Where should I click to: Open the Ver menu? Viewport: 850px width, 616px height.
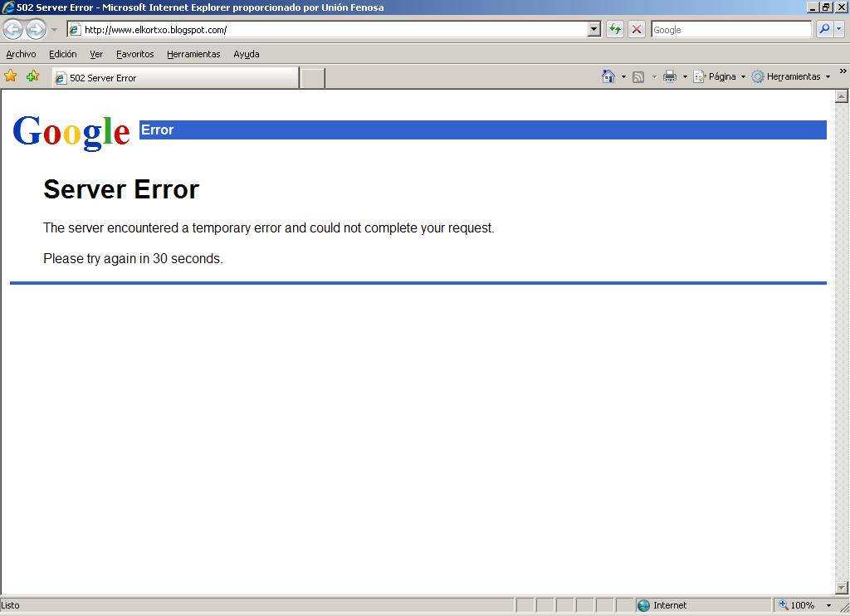click(96, 54)
